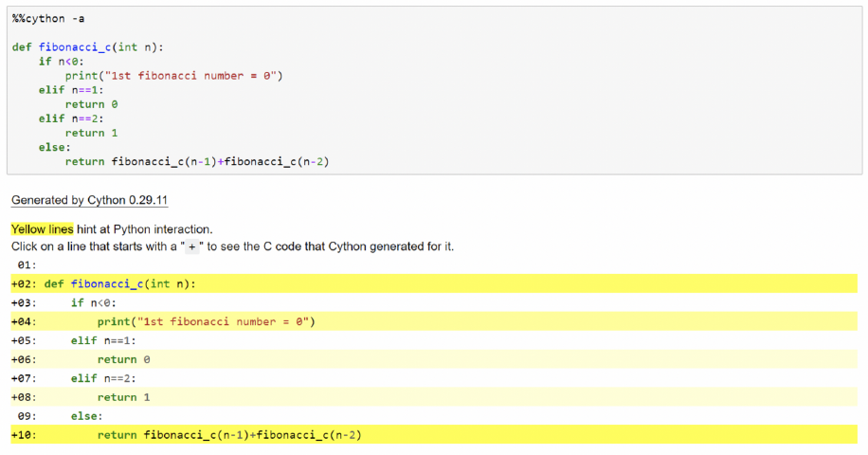The image size is (868, 455).
Task: Click the Generated by Cython 0.29.11 link
Action: (x=89, y=200)
